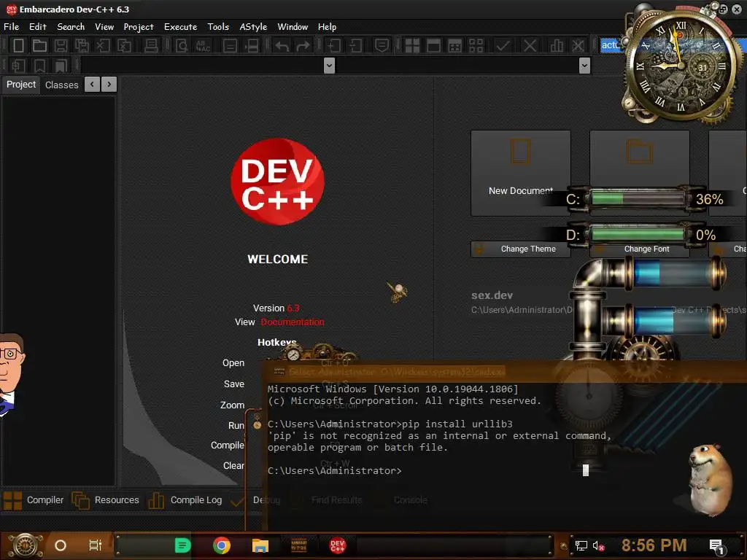Image resolution: width=747 pixels, height=560 pixels.
Task: Open the File menu
Action: pyautogui.click(x=12, y=27)
